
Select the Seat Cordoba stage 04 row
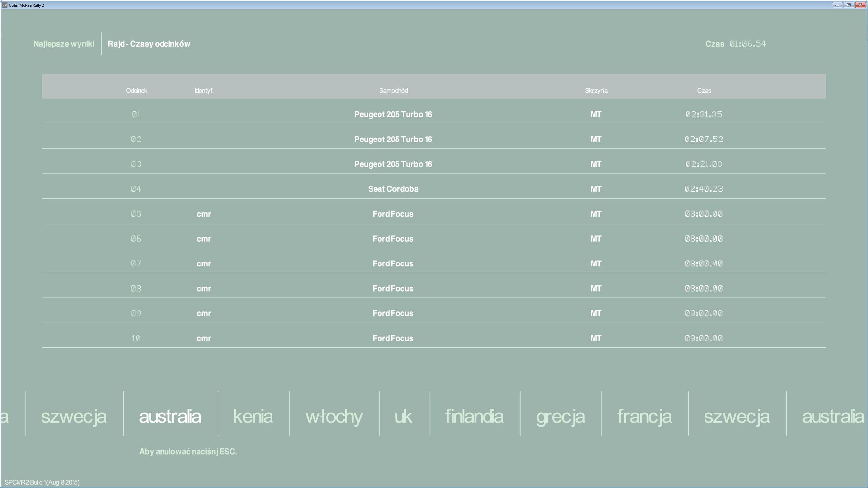(x=393, y=189)
